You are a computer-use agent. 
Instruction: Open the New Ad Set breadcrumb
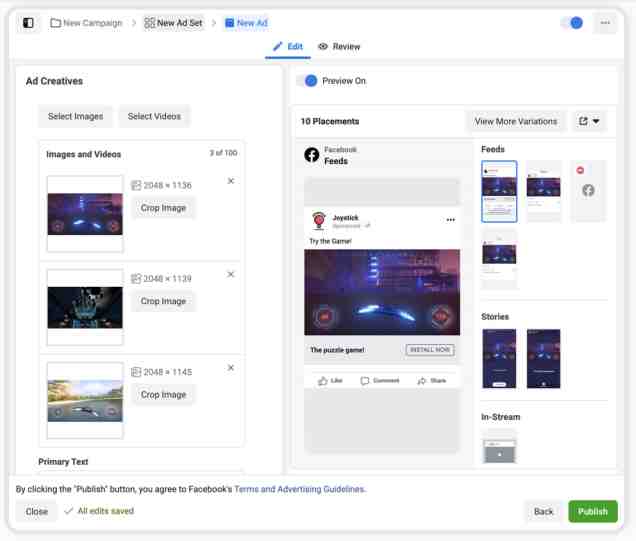(x=173, y=23)
